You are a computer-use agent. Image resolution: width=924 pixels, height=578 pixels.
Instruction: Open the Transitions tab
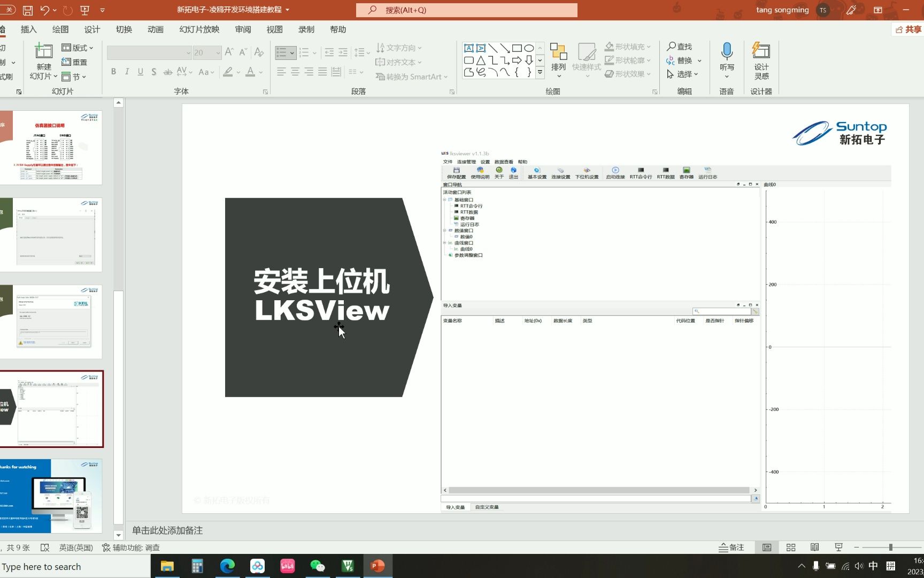coord(124,29)
